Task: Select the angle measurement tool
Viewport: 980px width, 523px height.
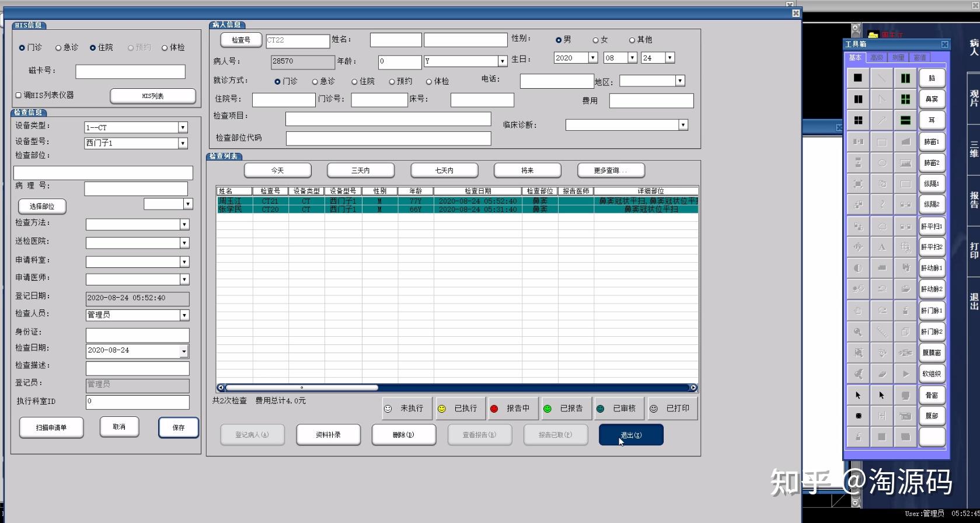Action: click(881, 99)
